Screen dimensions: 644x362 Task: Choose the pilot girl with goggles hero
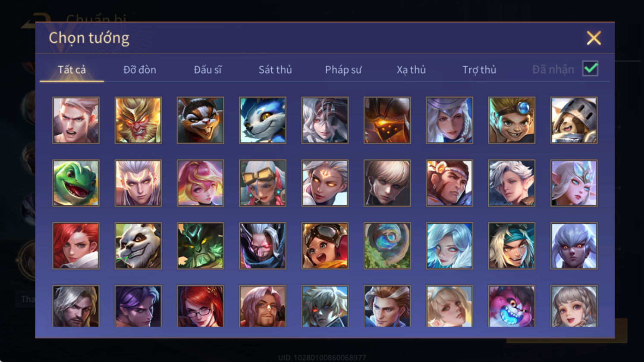pos(325,246)
